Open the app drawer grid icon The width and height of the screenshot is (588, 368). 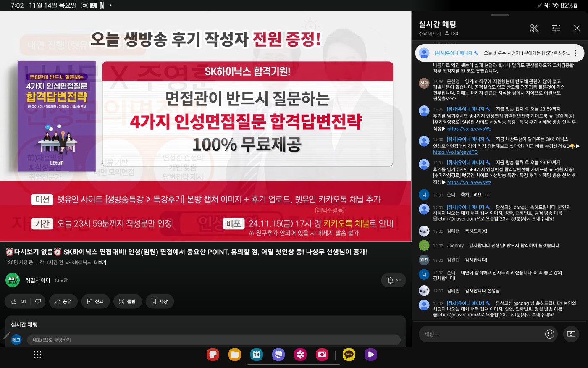[37, 355]
